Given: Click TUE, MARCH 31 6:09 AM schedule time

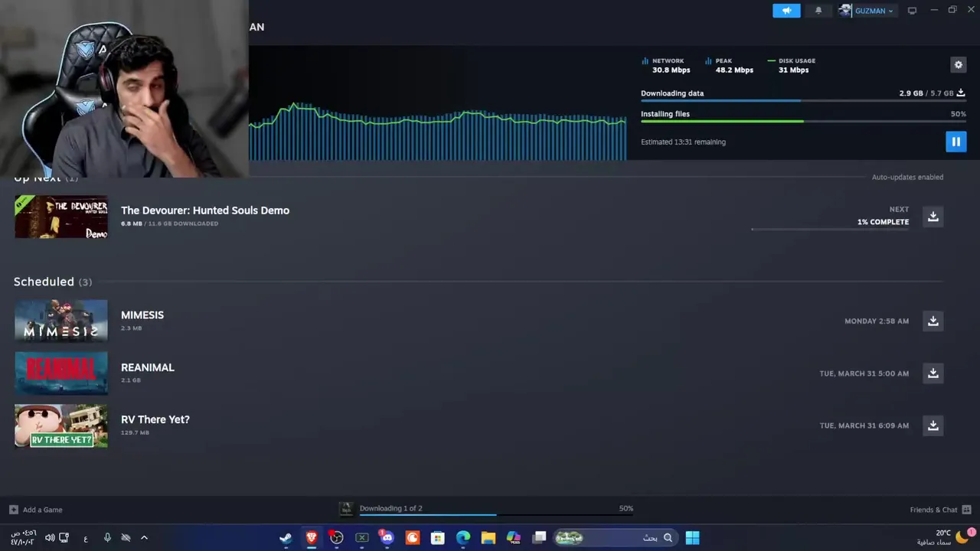Looking at the screenshot, I should tap(864, 425).
